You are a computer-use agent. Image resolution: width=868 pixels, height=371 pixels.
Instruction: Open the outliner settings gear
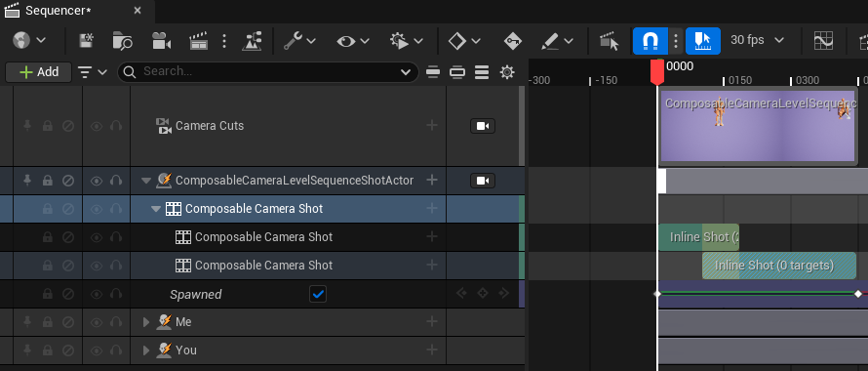point(506,72)
